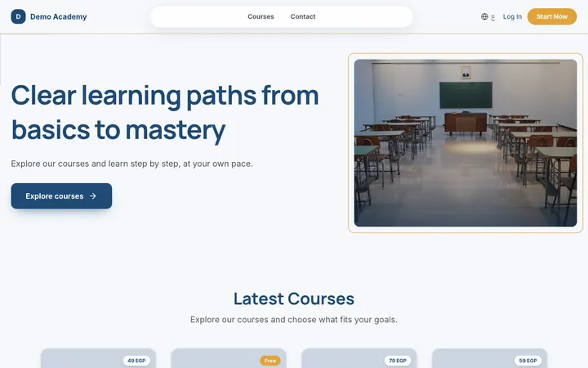The width and height of the screenshot is (588, 368).
Task: Click the hero headline 'Clear learning paths from basics to mastery'
Action: pos(165,113)
